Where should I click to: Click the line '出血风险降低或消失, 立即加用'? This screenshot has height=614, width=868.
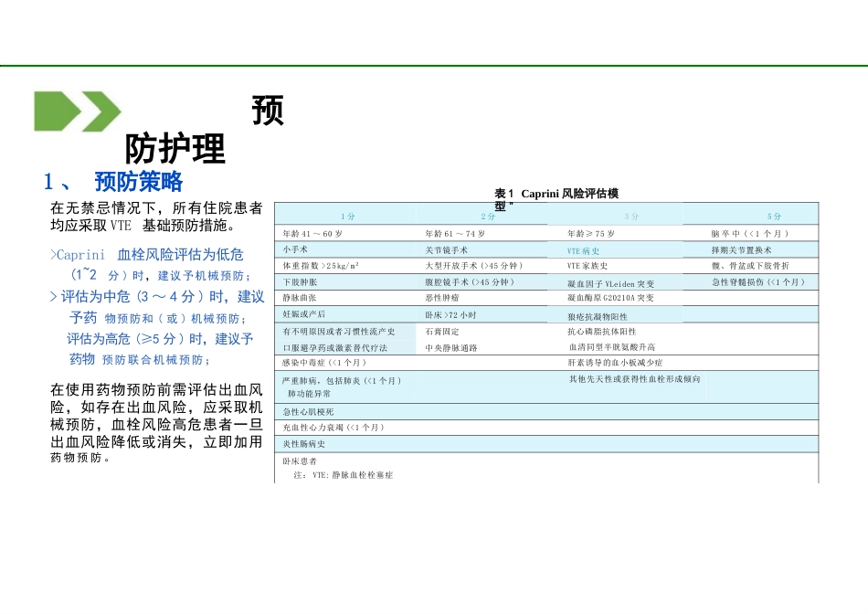click(x=156, y=442)
